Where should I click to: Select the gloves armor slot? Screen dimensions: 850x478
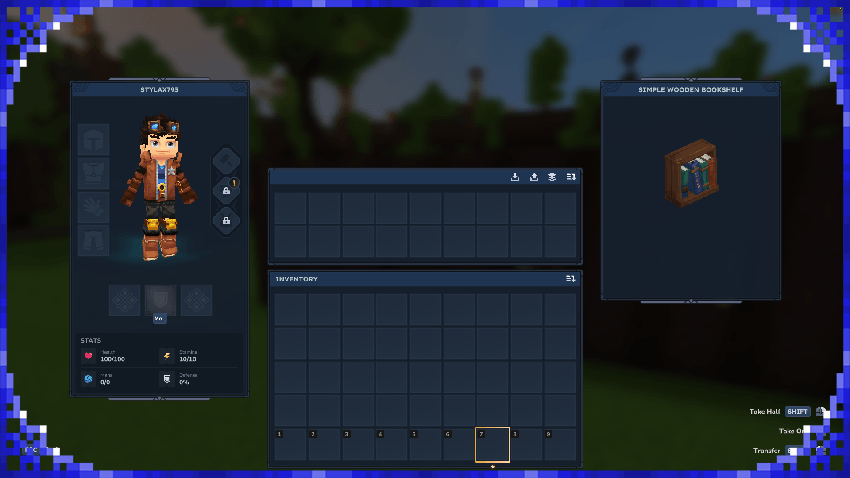pos(93,207)
